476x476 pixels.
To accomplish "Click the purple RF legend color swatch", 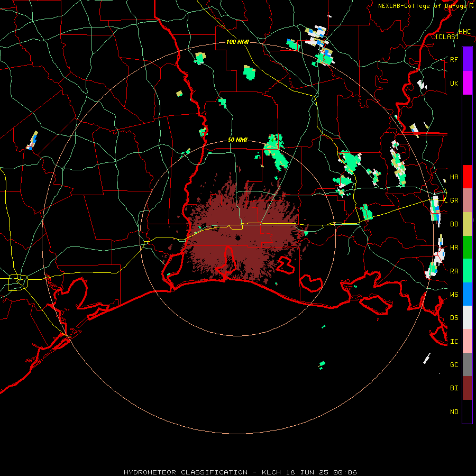I will [x=467, y=59].
